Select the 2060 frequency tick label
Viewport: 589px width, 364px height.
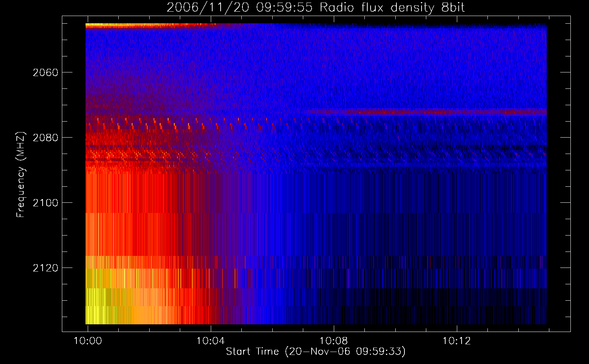pyautogui.click(x=46, y=72)
